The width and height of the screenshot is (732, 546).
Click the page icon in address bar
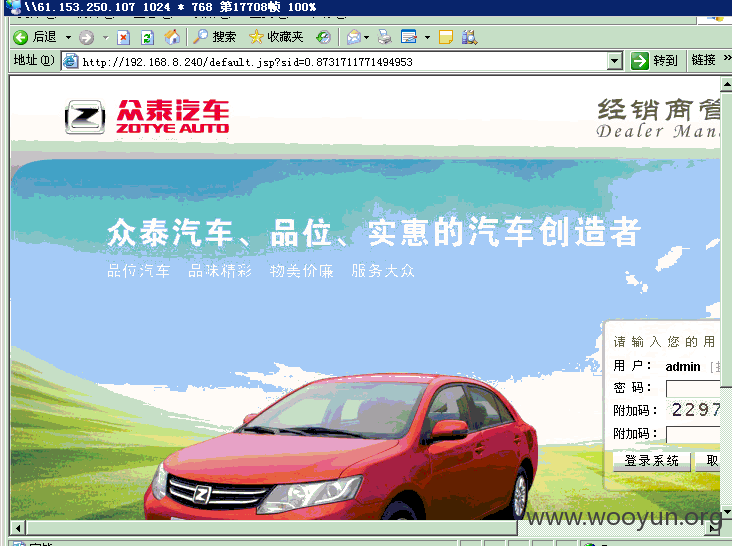click(70, 61)
